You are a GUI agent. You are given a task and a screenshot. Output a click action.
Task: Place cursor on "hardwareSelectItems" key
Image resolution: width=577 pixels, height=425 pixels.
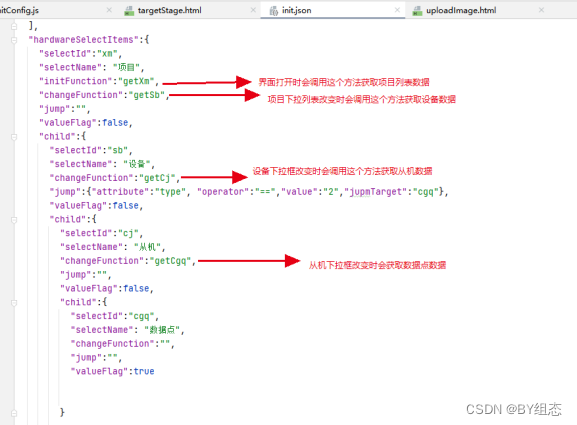coord(84,39)
